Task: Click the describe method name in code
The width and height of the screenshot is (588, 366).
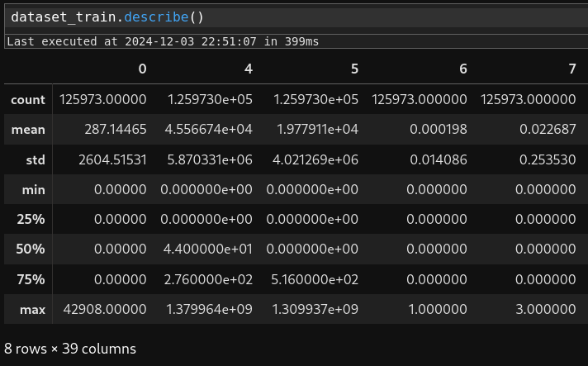Action: click(x=156, y=17)
